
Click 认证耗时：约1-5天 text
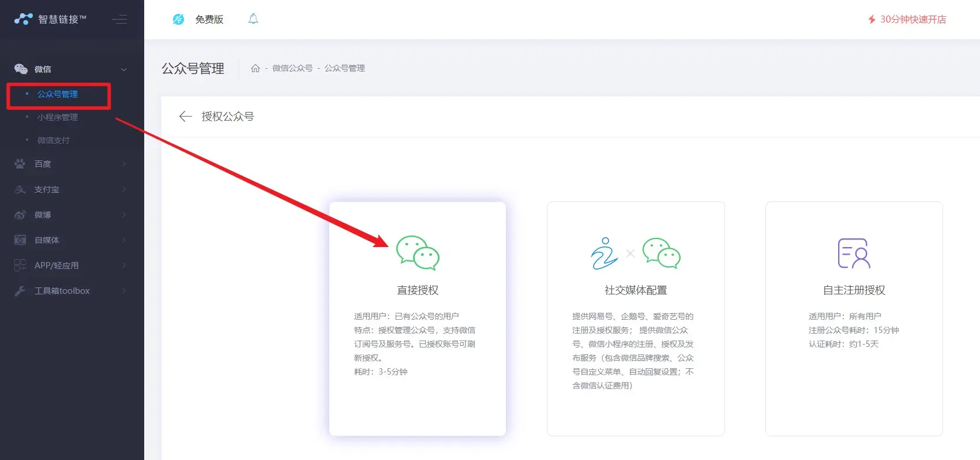(x=843, y=344)
